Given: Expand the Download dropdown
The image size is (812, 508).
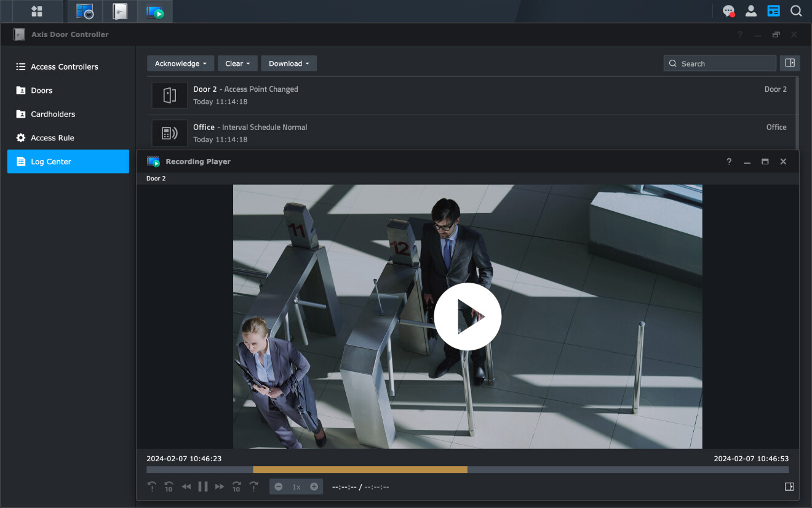Looking at the screenshot, I should [289, 63].
